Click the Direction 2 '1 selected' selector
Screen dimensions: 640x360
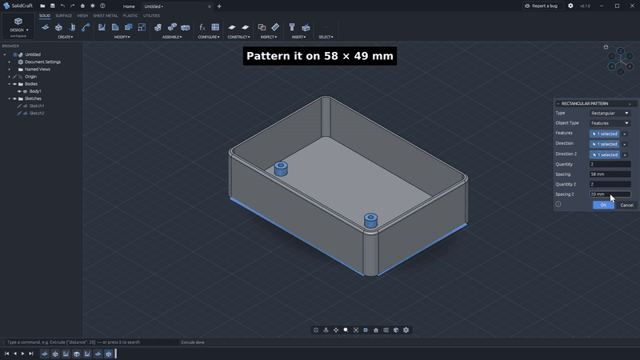(604, 155)
